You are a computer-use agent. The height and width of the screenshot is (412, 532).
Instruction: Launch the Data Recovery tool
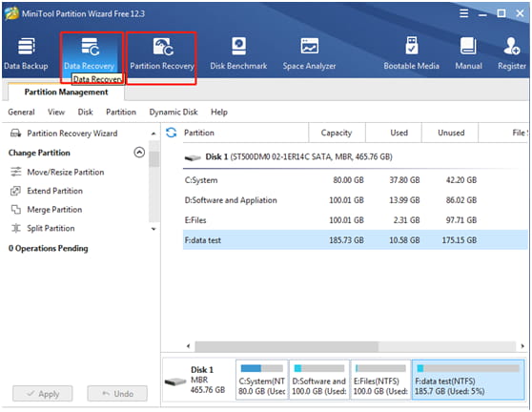click(90, 53)
